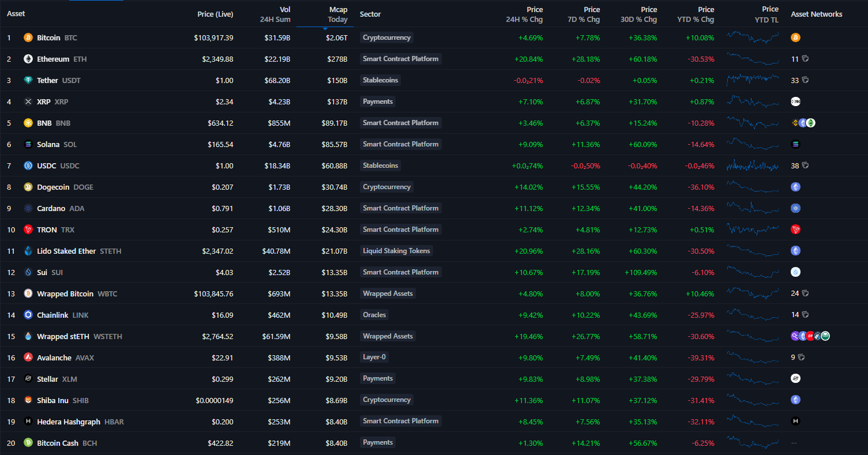Sort by the Sector column header
Viewport: 868px width, 455px height.
(370, 14)
